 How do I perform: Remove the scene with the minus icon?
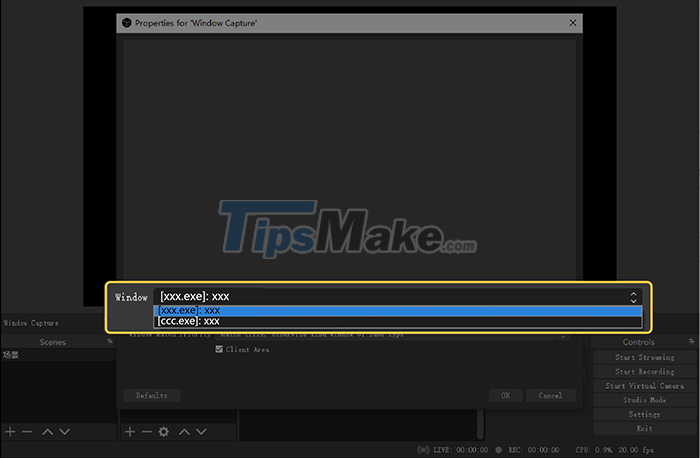27,432
